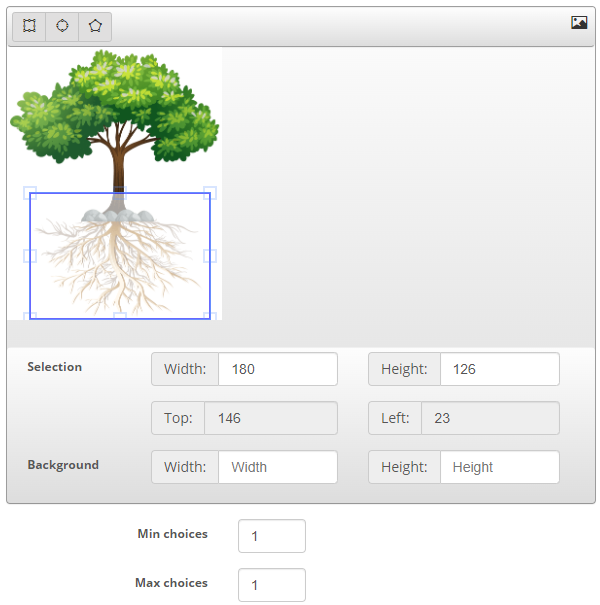Image resolution: width=600 pixels, height=605 pixels.
Task: Click the top-left corner handle of selection
Action: click(30, 193)
